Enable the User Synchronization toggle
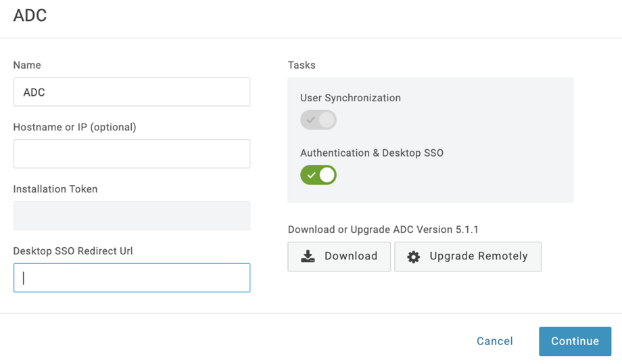 pos(318,120)
